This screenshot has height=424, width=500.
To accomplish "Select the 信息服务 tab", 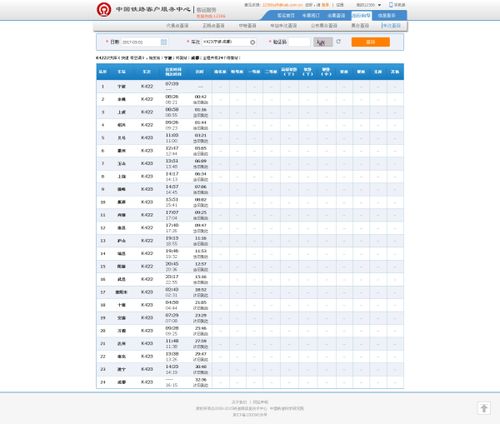I will tap(387, 15).
